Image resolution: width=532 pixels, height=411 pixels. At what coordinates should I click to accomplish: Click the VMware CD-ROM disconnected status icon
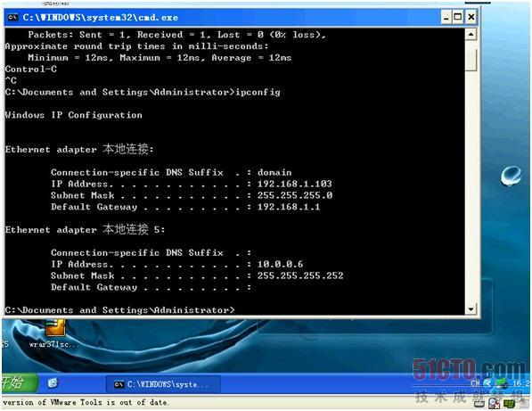494,403
